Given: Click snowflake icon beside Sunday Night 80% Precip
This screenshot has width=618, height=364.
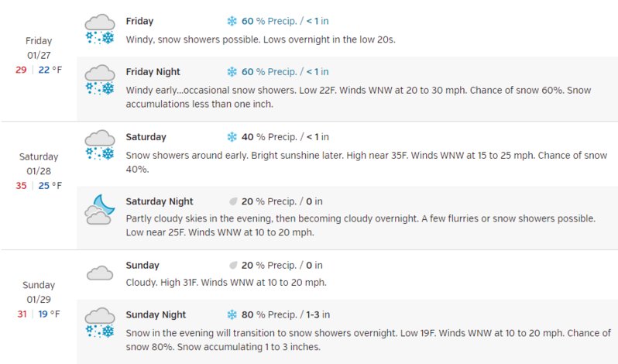Looking at the screenshot, I should click(x=232, y=314).
